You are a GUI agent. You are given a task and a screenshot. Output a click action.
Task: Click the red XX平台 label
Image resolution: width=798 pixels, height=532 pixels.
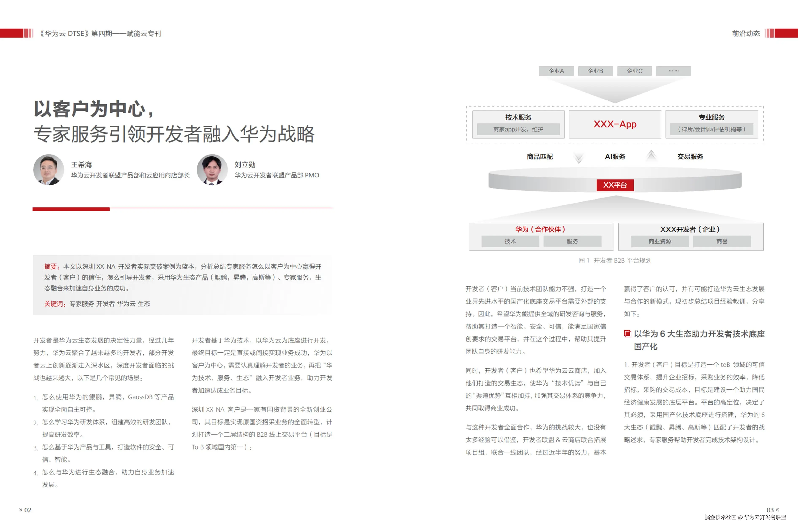point(615,185)
